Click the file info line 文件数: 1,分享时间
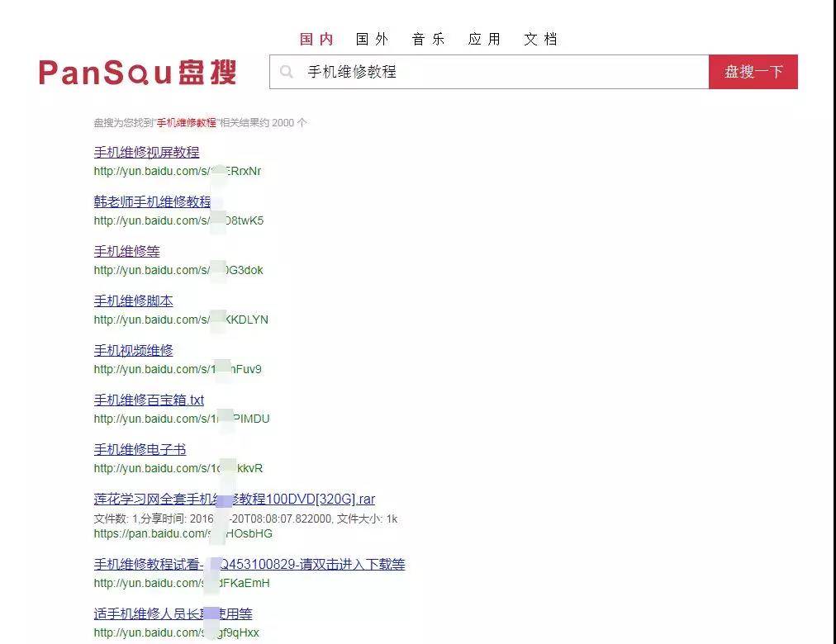 (245, 519)
